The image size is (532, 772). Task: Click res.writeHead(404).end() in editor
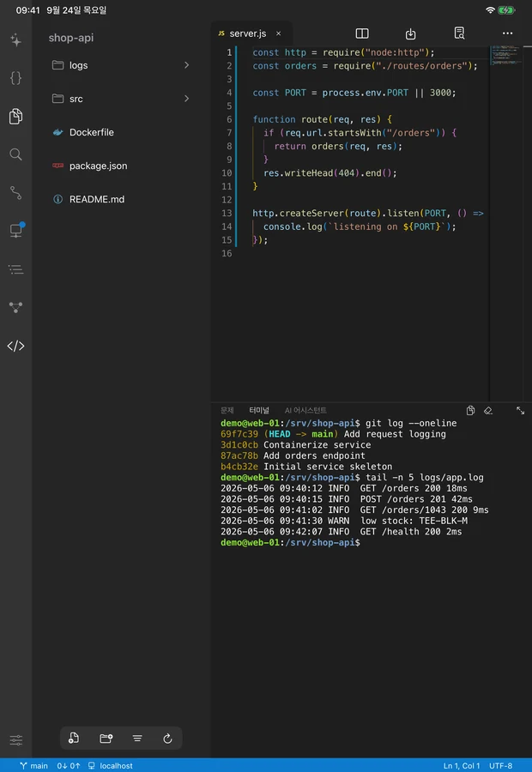click(330, 172)
